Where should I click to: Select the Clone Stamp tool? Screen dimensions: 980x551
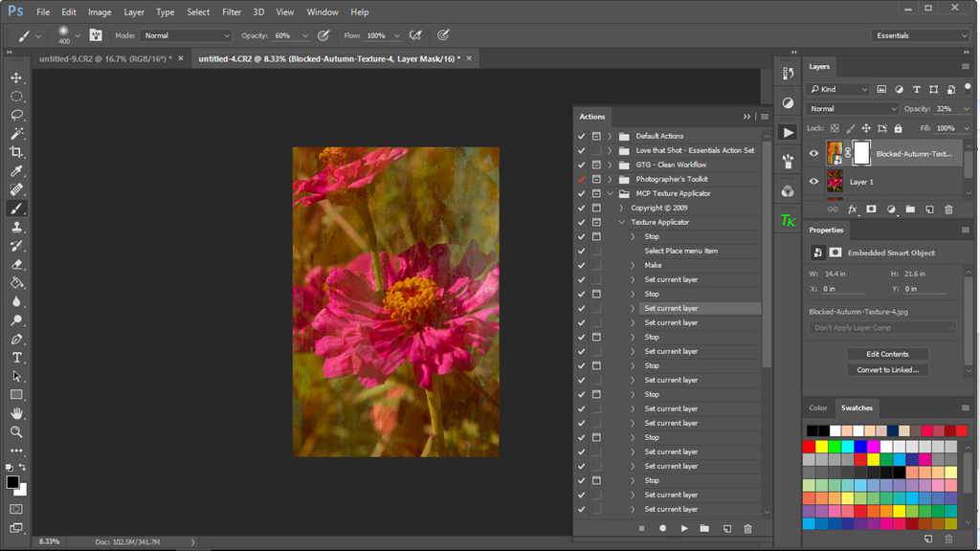click(16, 227)
